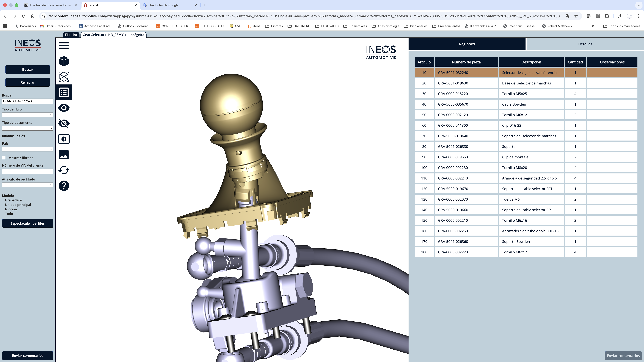
Task: Open the File List tab
Action: [x=71, y=35]
